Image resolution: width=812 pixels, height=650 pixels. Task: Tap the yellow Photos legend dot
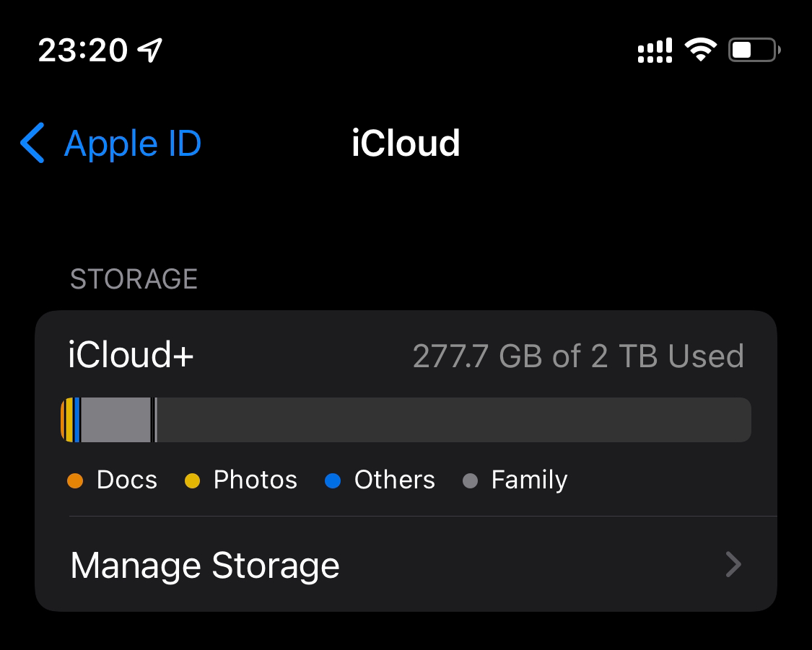point(192,480)
